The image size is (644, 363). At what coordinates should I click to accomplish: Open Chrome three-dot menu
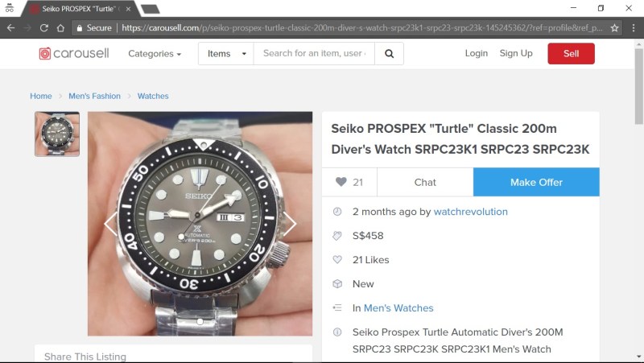(633, 28)
